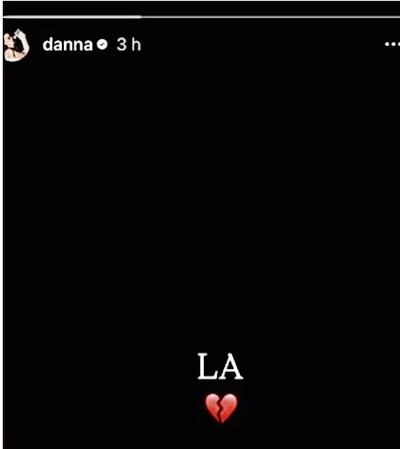Click the filled part of story progress bar
400x449 pixels.
pos(72,16)
